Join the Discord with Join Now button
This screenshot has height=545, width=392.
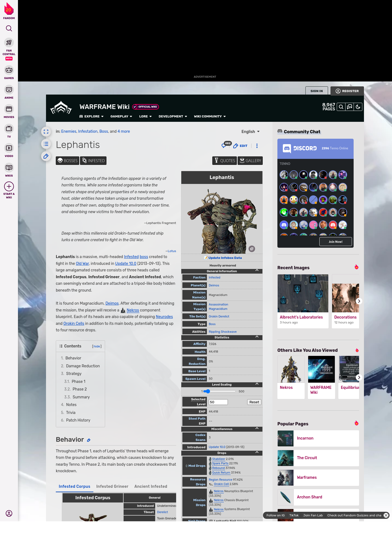pyautogui.click(x=335, y=242)
